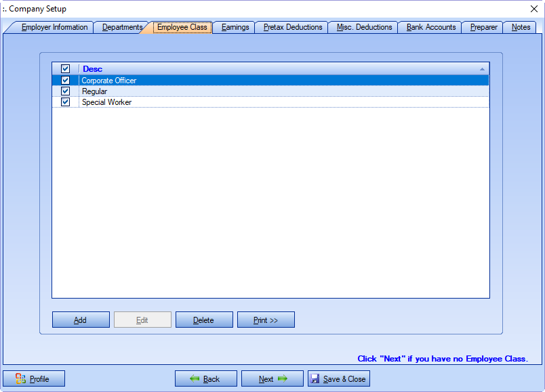
Task: Close the Company Setup window
Action: [x=533, y=9]
